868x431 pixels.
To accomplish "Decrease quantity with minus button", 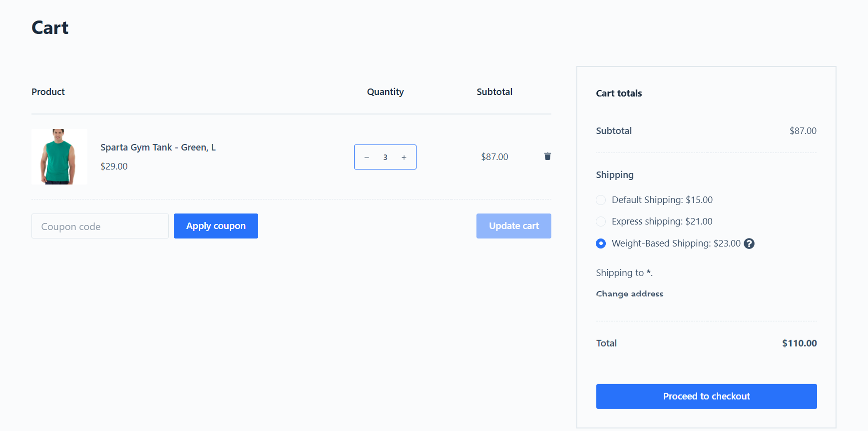I will tap(367, 157).
